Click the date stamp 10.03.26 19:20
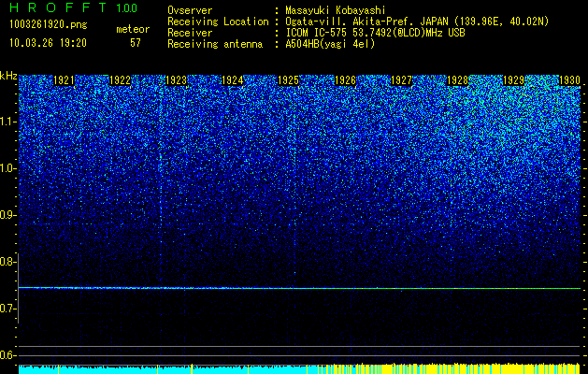The width and height of the screenshot is (588, 374). (48, 43)
